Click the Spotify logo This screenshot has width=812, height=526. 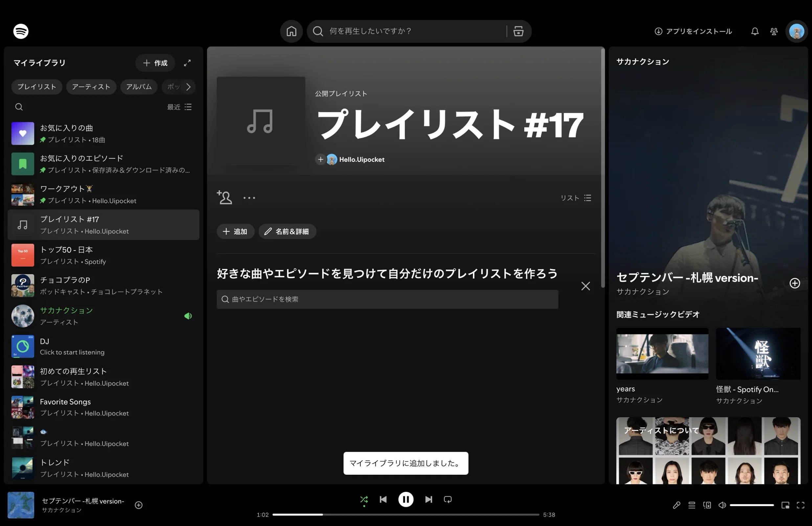click(21, 31)
